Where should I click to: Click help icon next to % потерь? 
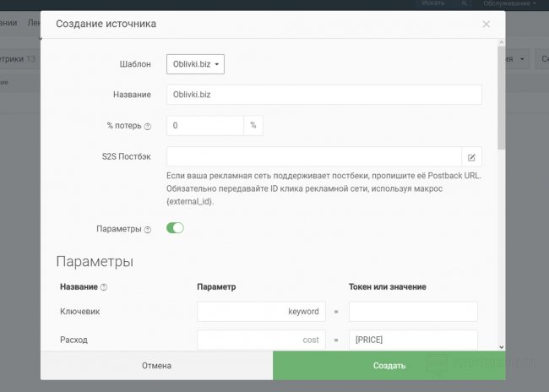pos(148,126)
